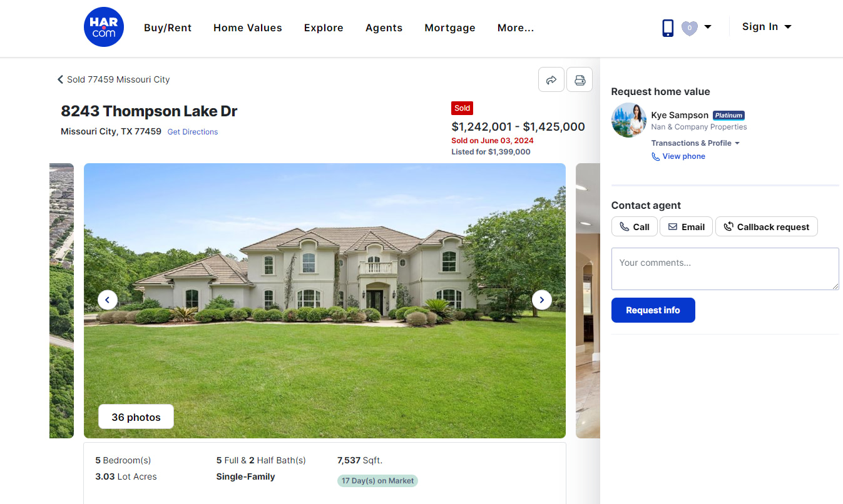Open the Home Values menu
The width and height of the screenshot is (843, 504).
click(x=248, y=28)
